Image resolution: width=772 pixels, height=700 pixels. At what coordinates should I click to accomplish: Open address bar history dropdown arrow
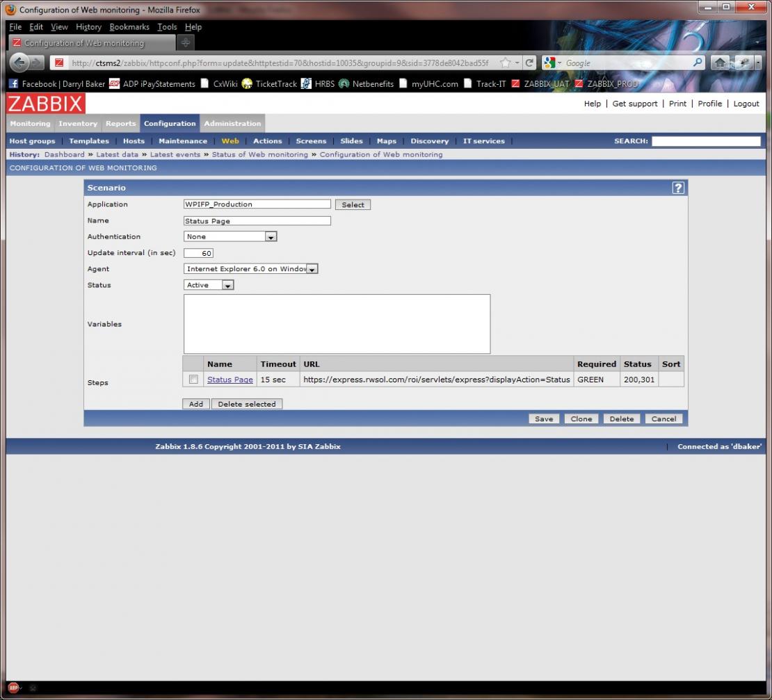[517, 63]
